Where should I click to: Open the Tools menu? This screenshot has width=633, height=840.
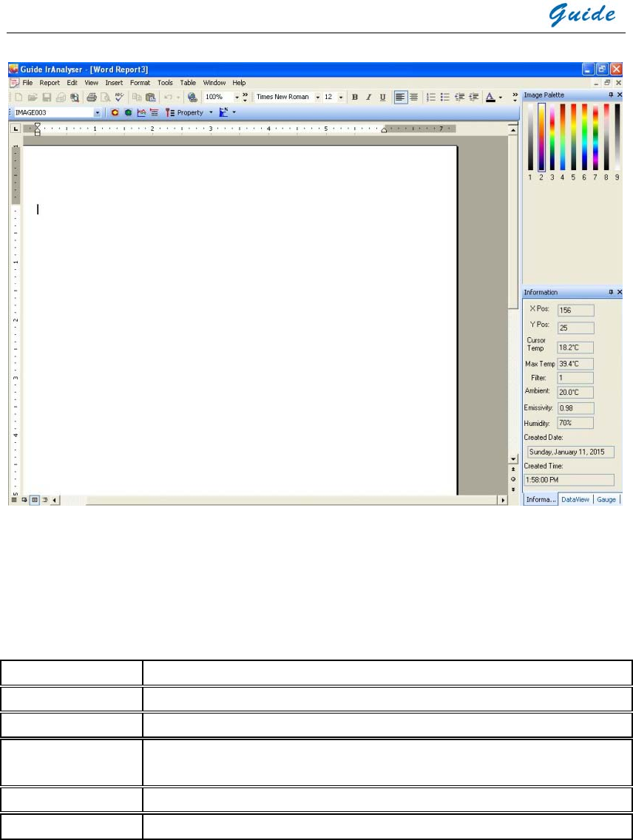pyautogui.click(x=165, y=83)
